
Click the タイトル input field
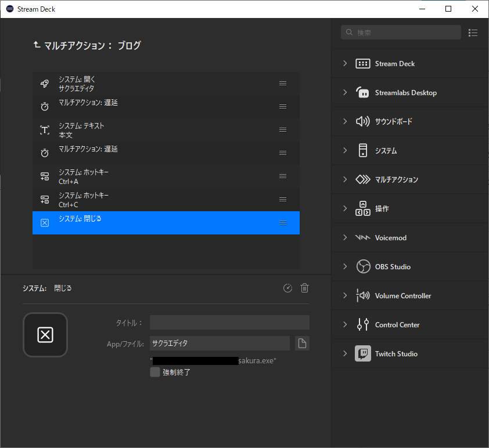tap(229, 323)
